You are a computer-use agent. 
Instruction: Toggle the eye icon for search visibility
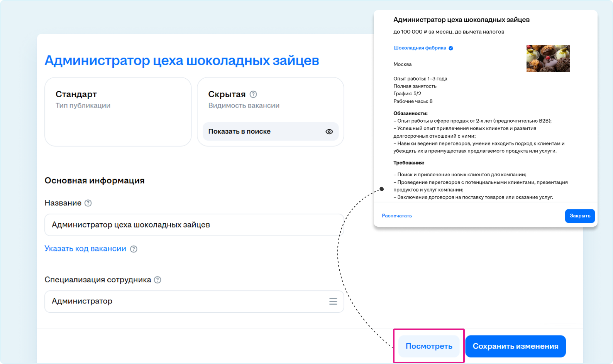point(329,131)
